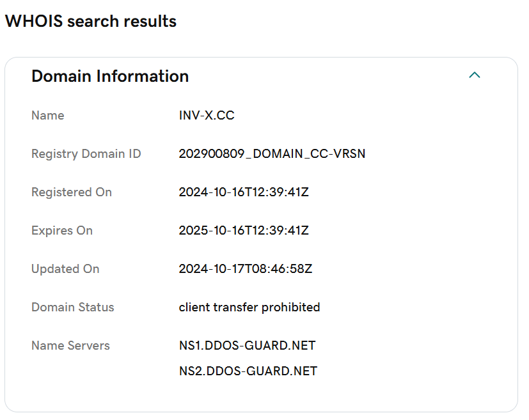The height and width of the screenshot is (420, 529).
Task: Click the Updated On label
Action: click(x=65, y=269)
